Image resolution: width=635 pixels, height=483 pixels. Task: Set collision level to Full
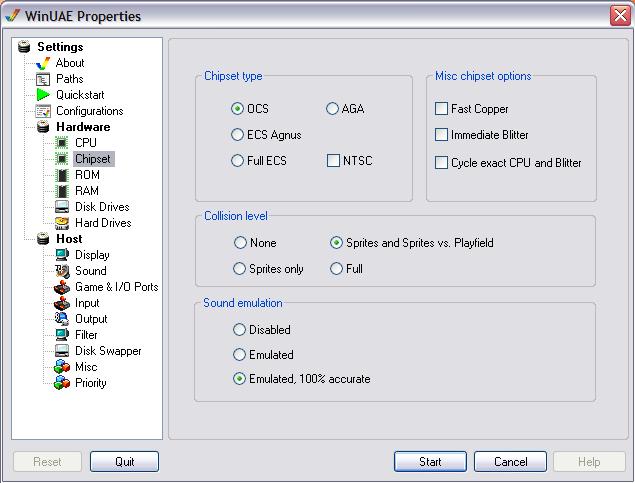pos(336,268)
